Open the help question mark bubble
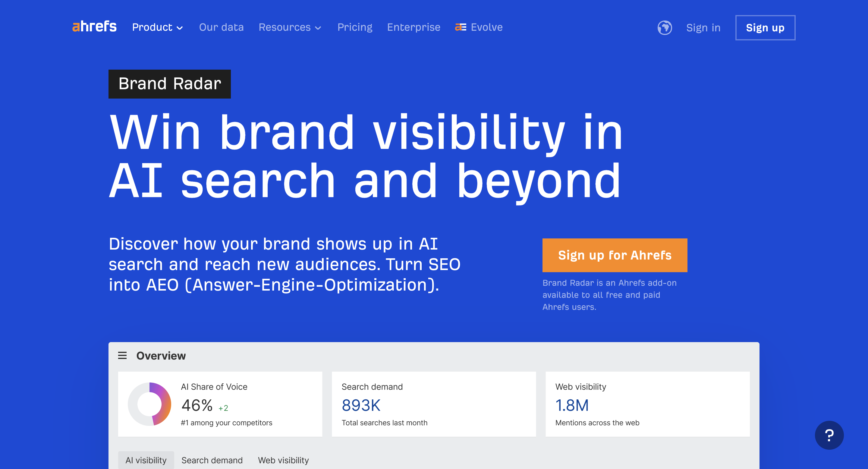Image resolution: width=868 pixels, height=469 pixels. (829, 435)
